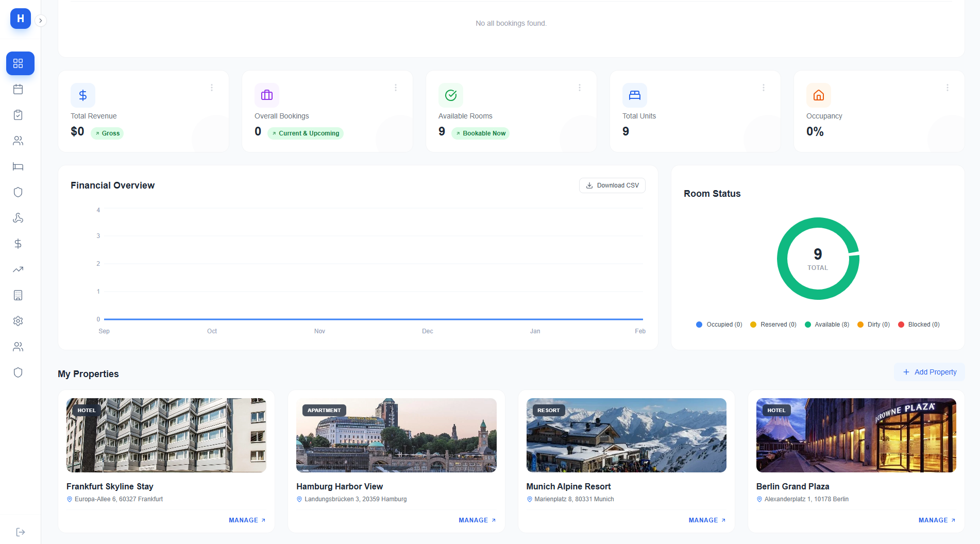The image size is (980, 544).
Task: Click the Overall Bookings briefcase icon
Action: 267,95
